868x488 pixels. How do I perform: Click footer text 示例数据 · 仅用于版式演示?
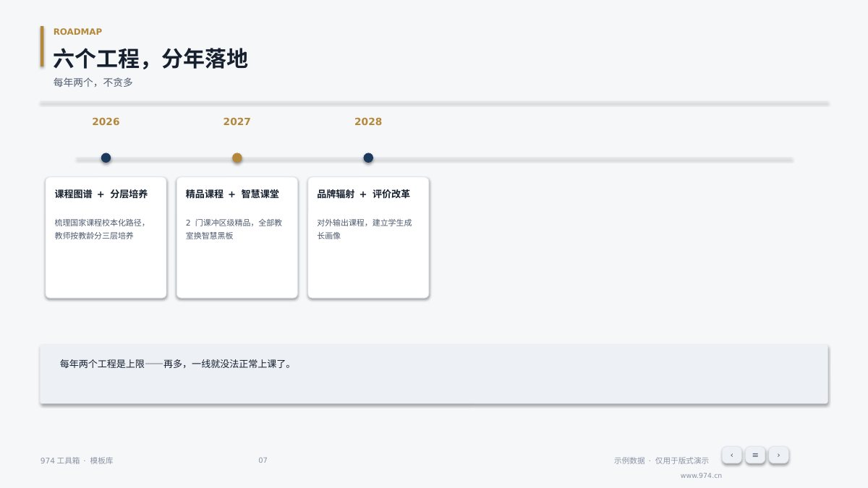[661, 461]
